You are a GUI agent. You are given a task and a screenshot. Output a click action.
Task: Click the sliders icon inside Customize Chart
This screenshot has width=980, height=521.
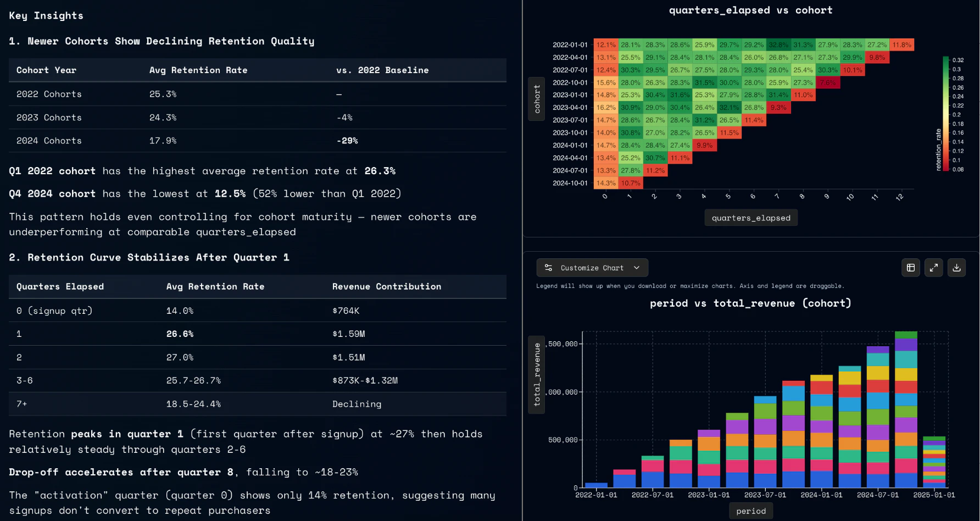point(548,268)
